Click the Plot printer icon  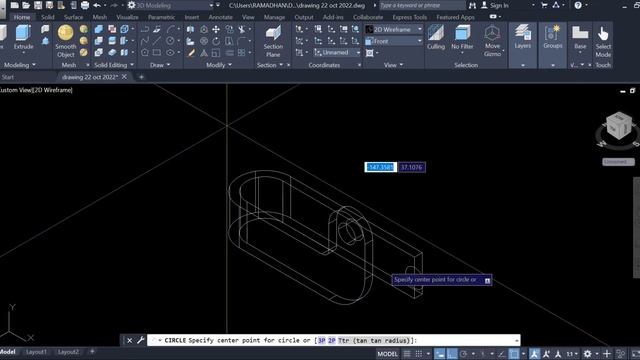coord(85,5)
